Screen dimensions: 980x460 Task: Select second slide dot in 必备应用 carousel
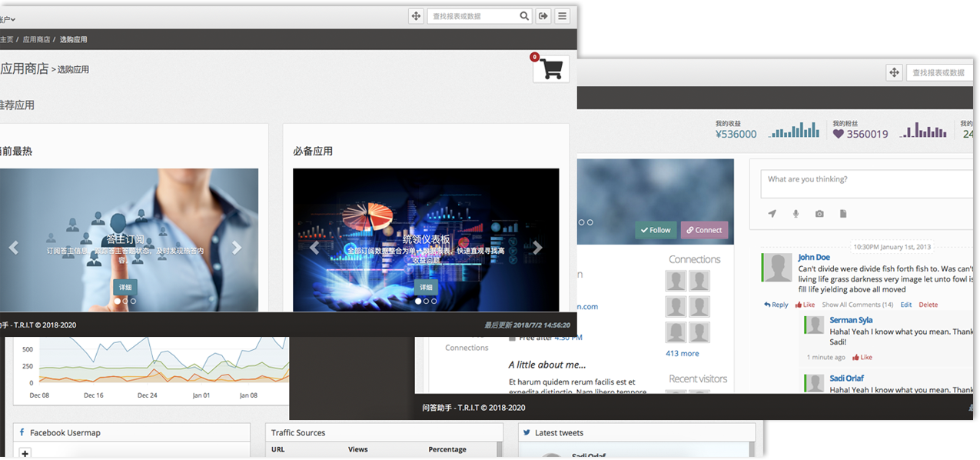coord(426,302)
